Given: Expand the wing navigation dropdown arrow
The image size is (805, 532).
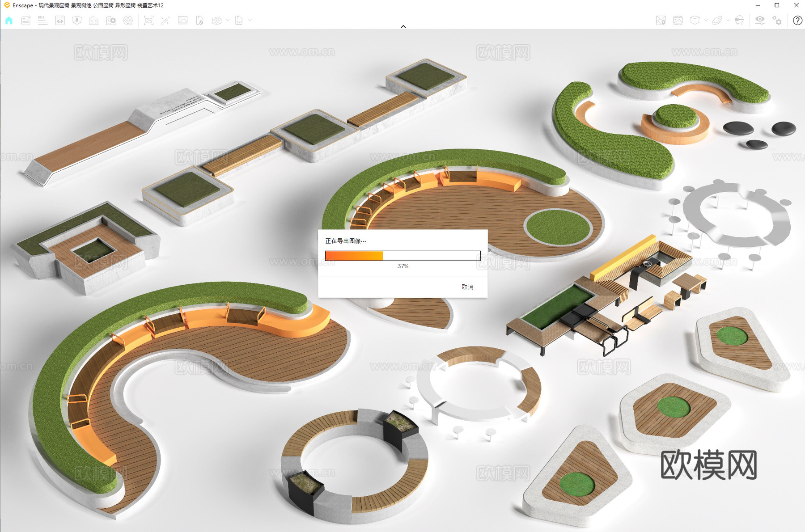Looking at the screenshot, I should [728, 20].
